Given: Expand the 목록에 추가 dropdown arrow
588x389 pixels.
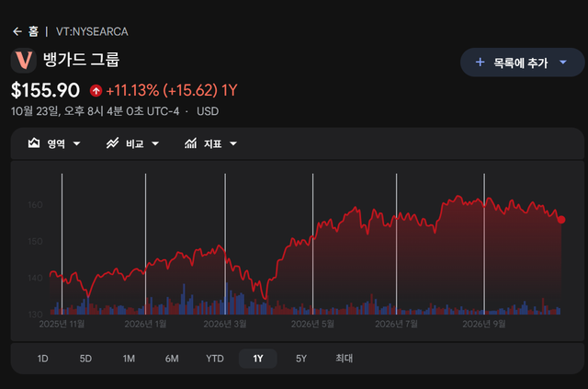Looking at the screenshot, I should click(563, 62).
